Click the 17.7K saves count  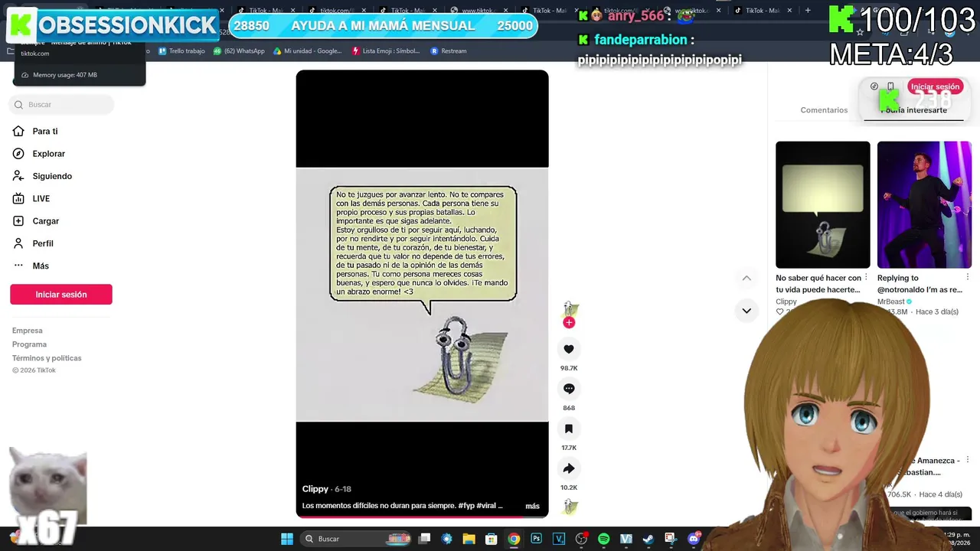coord(569,448)
